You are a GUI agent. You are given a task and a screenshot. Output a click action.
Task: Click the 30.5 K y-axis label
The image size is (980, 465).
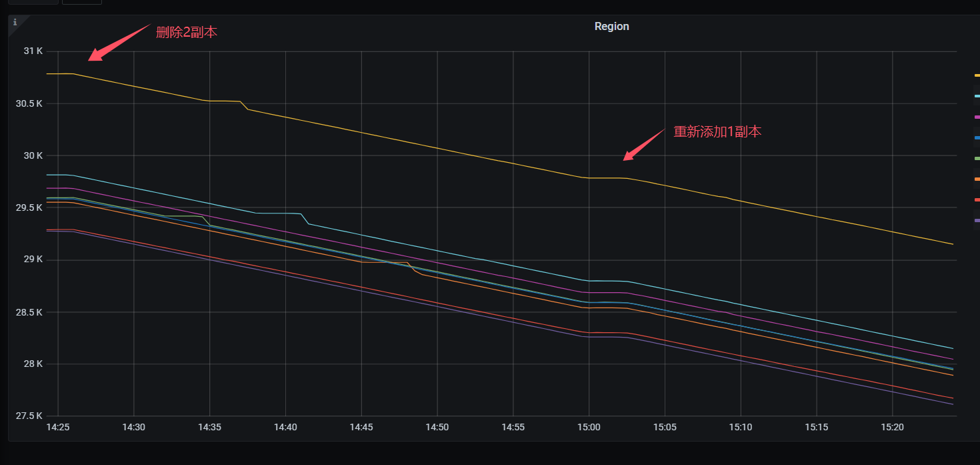coord(30,103)
